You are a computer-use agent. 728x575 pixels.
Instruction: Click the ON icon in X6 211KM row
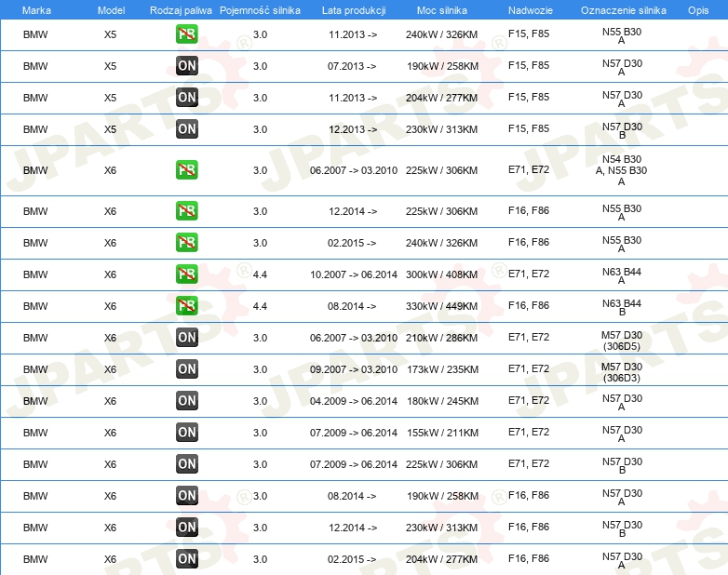[x=186, y=432]
